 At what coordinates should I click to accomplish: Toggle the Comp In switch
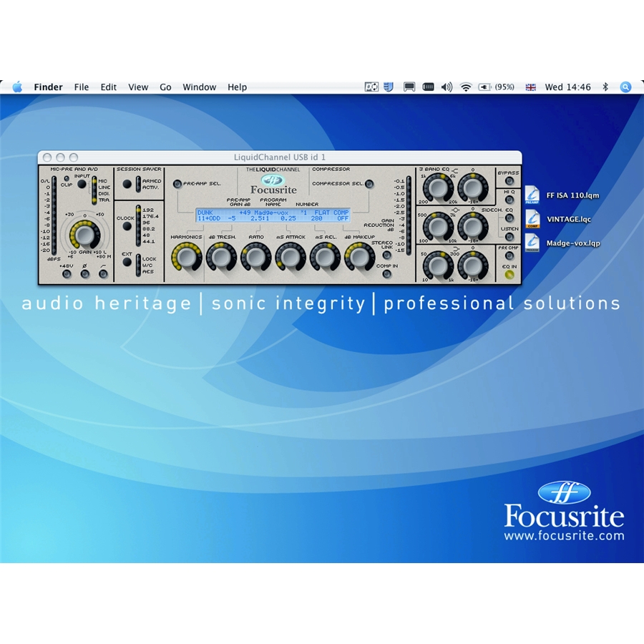(x=386, y=274)
